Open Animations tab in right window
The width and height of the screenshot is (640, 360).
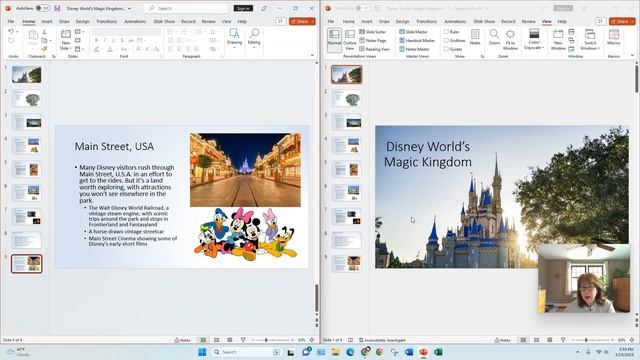coord(455,21)
